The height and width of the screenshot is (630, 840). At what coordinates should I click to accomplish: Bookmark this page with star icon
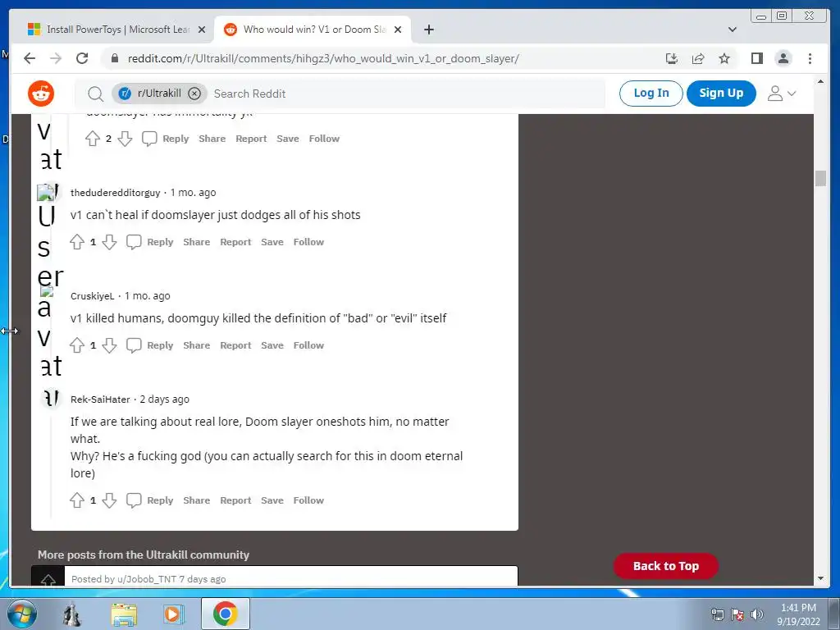click(x=724, y=58)
